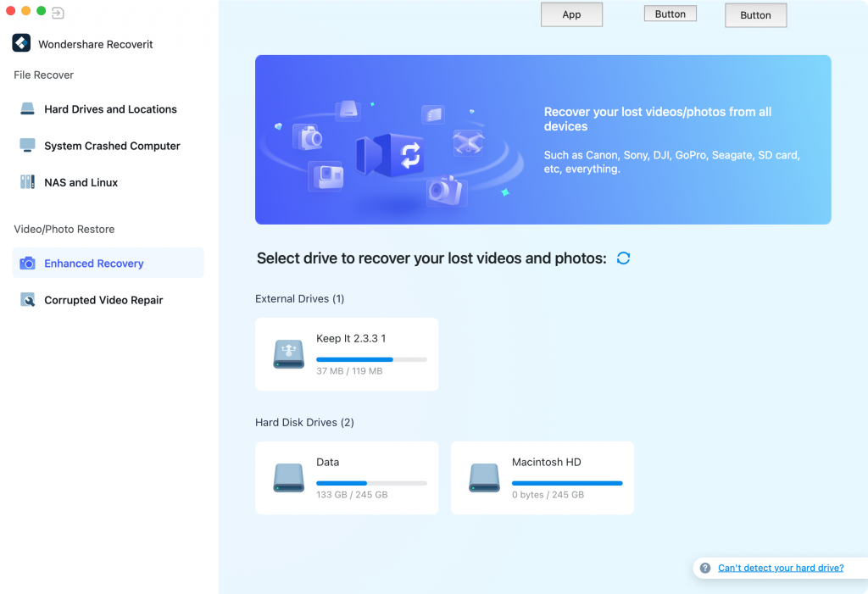Click the Wondershare Recoverit logo
Image resolution: width=868 pixels, height=594 pixels.
(19, 43)
